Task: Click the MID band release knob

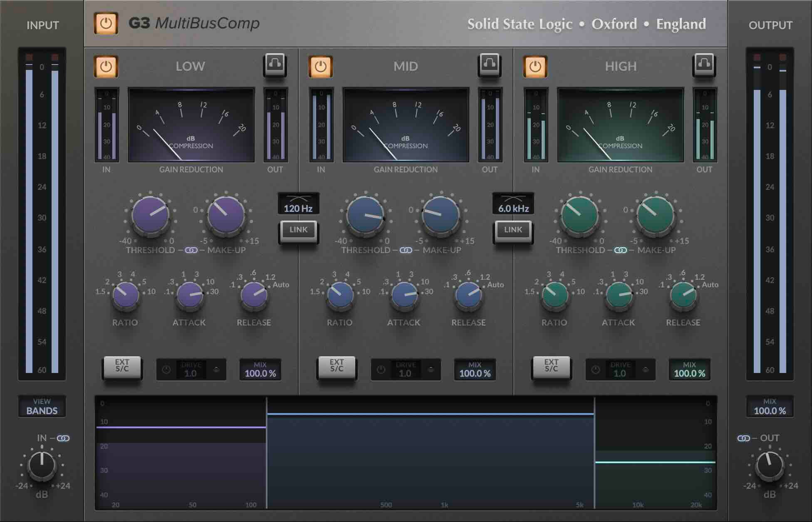Action: coord(469,295)
